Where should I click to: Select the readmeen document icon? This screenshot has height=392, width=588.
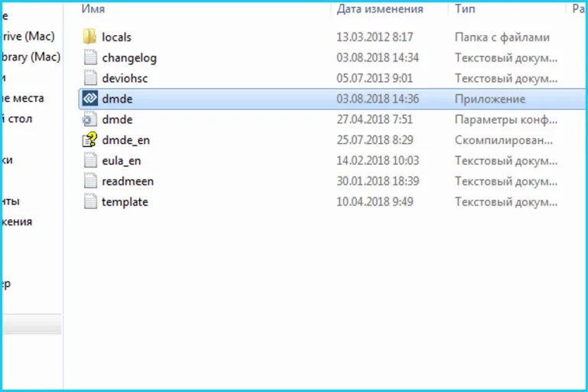[x=90, y=181]
